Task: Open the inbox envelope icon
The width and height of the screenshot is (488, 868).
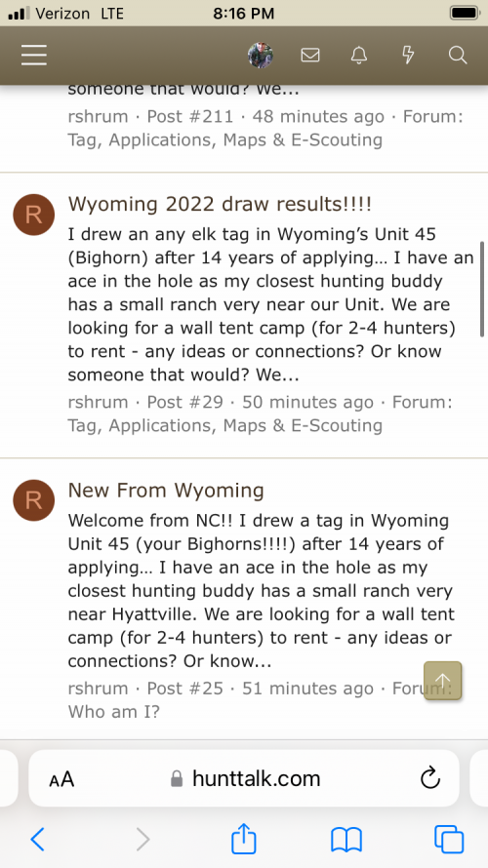Action: coord(310,56)
